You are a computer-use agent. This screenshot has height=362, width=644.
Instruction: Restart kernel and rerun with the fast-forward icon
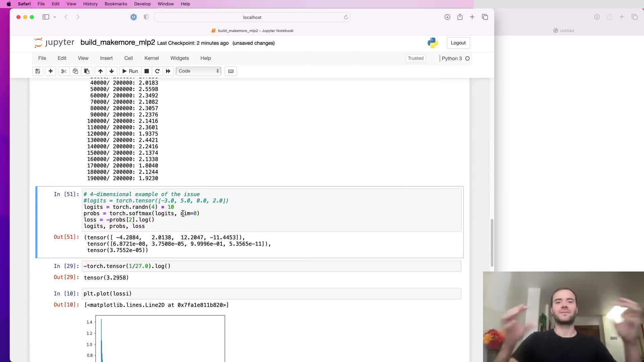click(x=168, y=71)
